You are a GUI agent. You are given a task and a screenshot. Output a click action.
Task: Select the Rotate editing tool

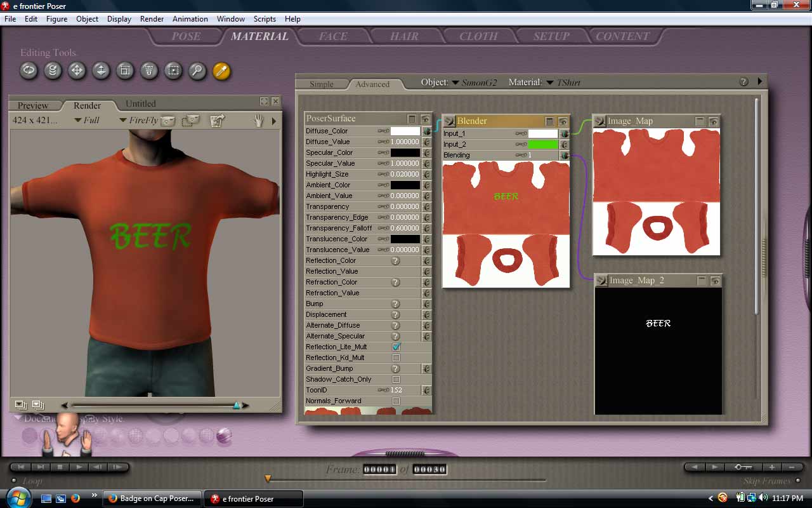[29, 70]
